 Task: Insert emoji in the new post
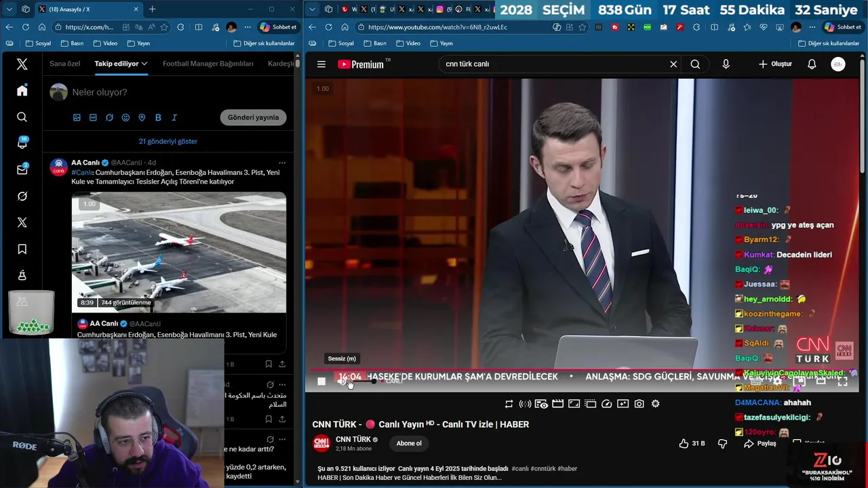pos(125,117)
